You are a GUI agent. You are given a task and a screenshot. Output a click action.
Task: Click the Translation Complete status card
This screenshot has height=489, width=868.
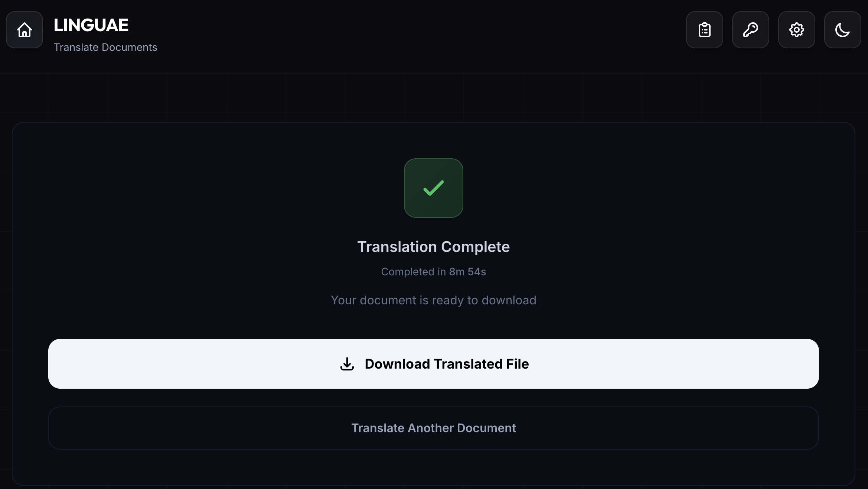[x=434, y=246]
